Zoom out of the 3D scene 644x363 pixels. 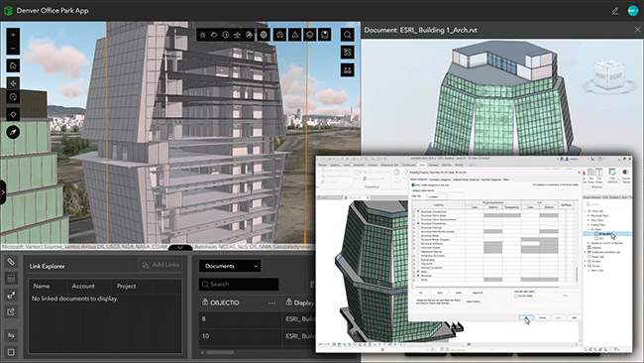(13, 49)
